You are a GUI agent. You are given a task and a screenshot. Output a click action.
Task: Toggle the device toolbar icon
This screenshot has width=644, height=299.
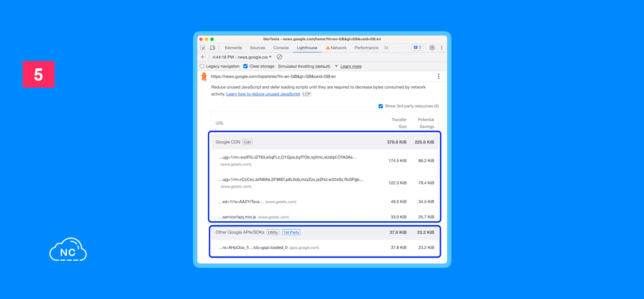click(213, 48)
